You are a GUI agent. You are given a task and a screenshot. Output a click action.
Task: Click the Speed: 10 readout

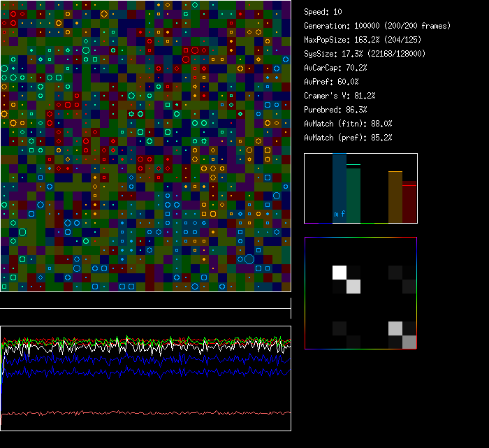[x=323, y=12]
